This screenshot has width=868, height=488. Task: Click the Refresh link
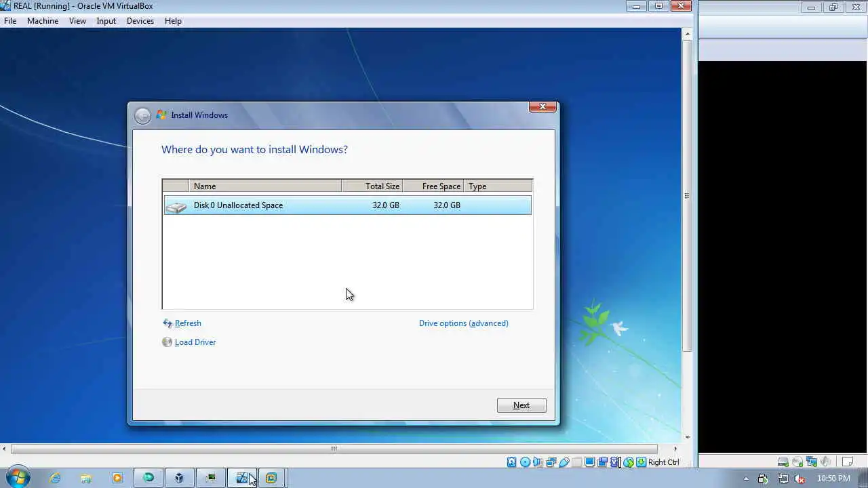point(188,323)
